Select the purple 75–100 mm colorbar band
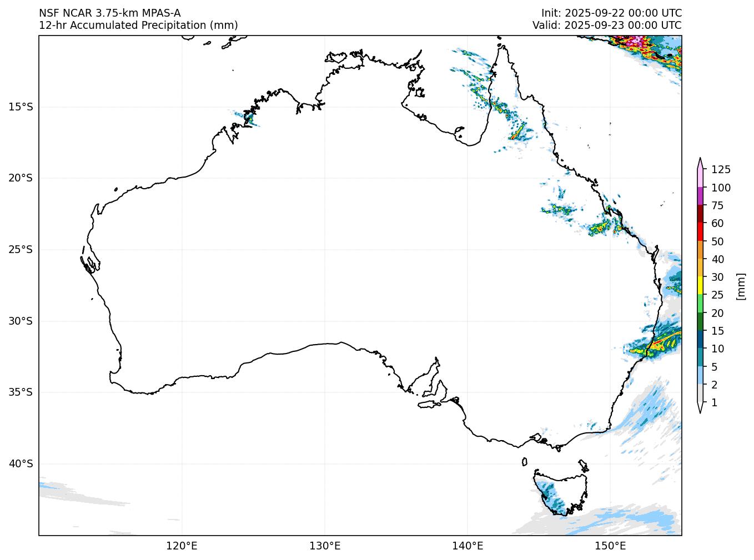Viewport: 754px width, 560px height. click(x=700, y=196)
